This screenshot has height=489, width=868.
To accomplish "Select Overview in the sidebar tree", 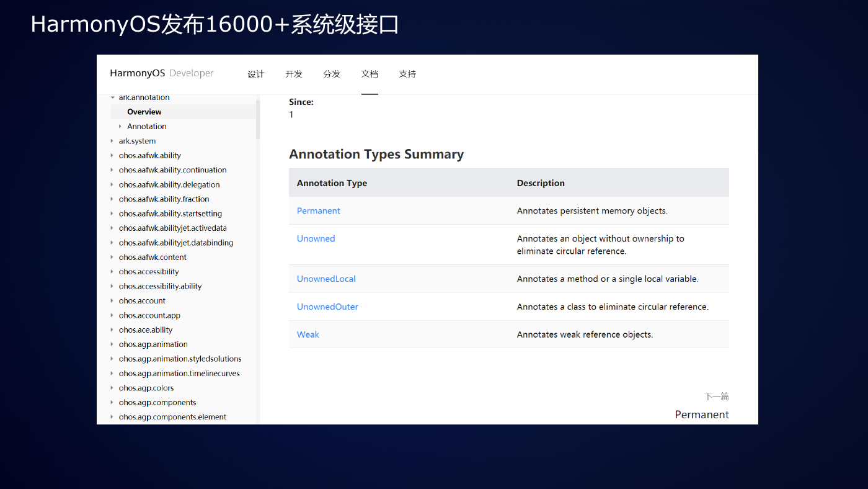I will 144,112.
